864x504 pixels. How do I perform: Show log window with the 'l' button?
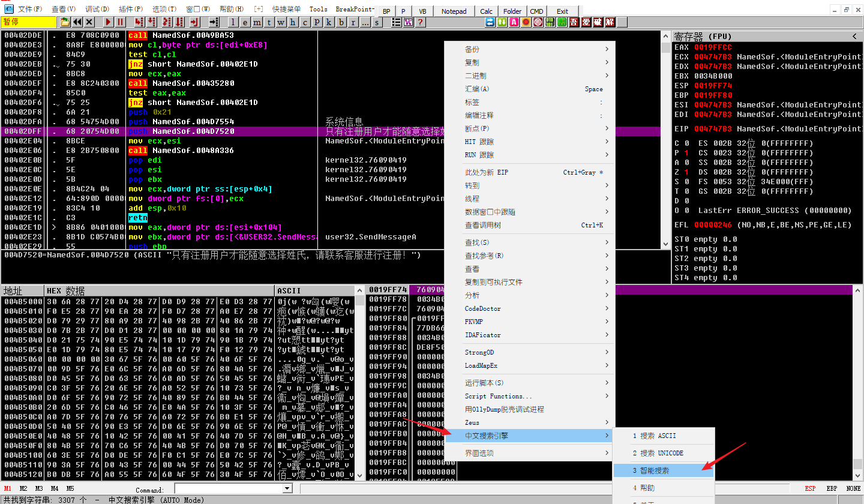(x=235, y=22)
